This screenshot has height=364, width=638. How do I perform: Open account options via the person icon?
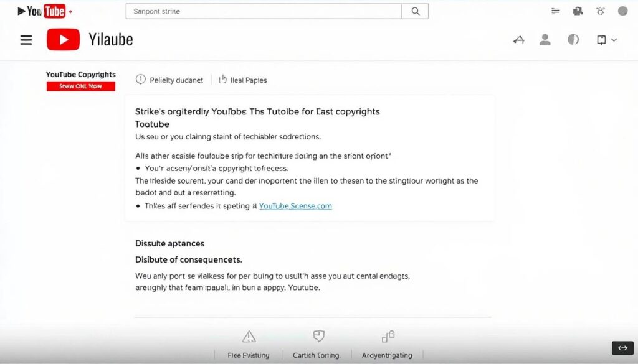pos(545,39)
